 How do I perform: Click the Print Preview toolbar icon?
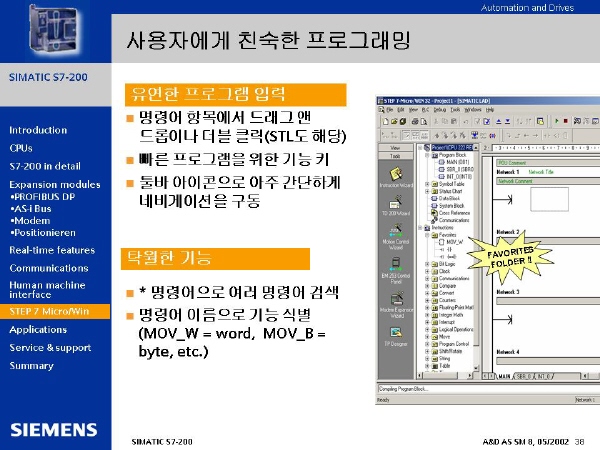(x=423, y=122)
